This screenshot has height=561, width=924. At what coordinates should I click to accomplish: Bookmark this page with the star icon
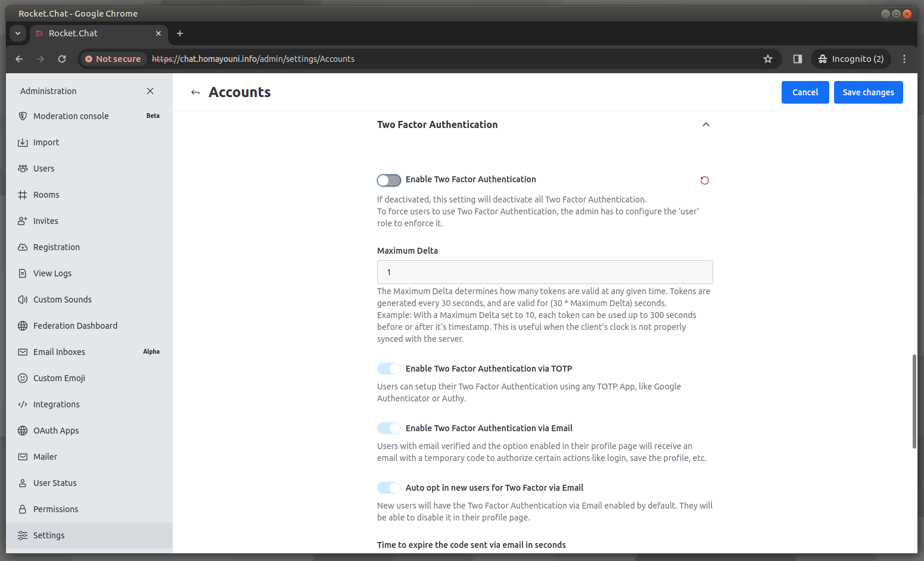(768, 59)
